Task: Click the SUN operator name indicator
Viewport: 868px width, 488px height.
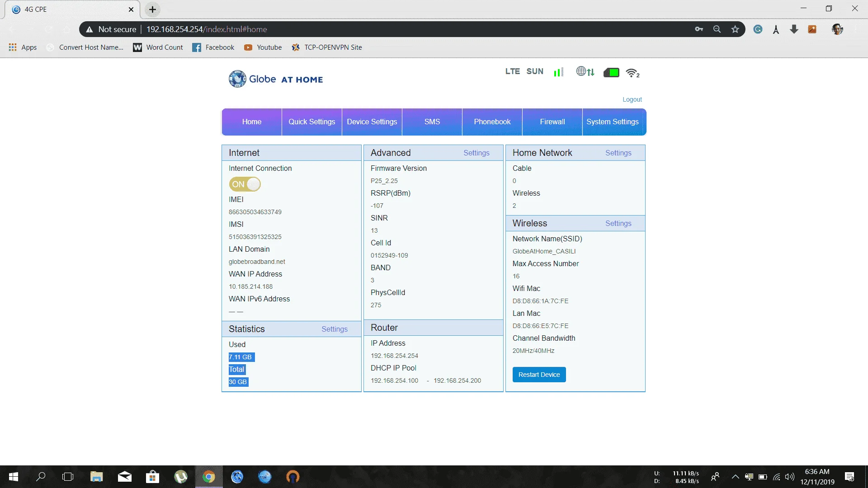Action: click(x=535, y=71)
